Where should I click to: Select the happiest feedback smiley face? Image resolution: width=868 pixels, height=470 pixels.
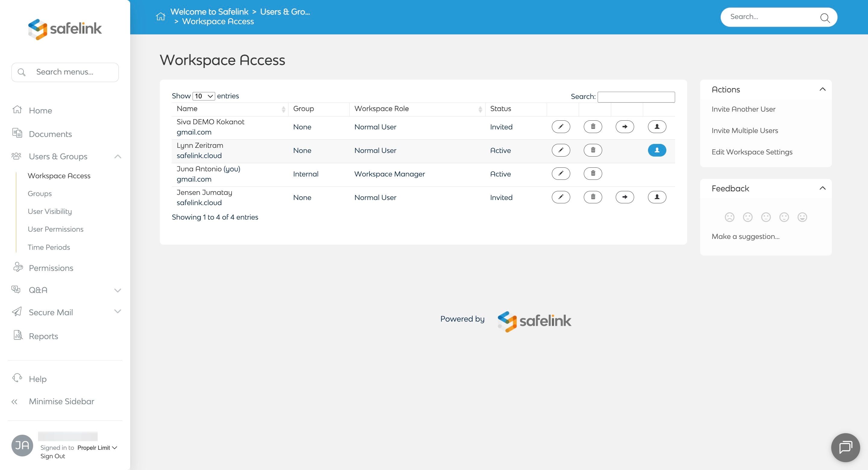click(x=802, y=217)
